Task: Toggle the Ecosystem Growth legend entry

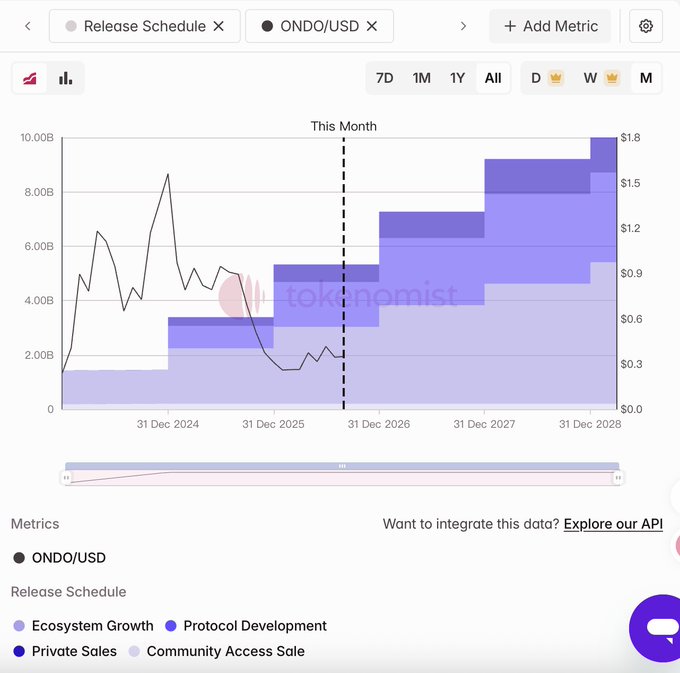Action: point(83,626)
